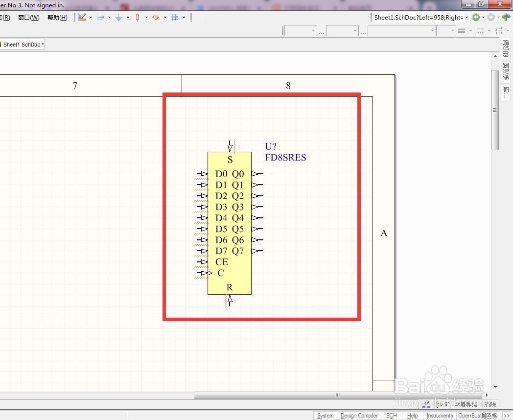Click the CE pin of the component
The width and height of the screenshot is (513, 420).
(x=202, y=262)
